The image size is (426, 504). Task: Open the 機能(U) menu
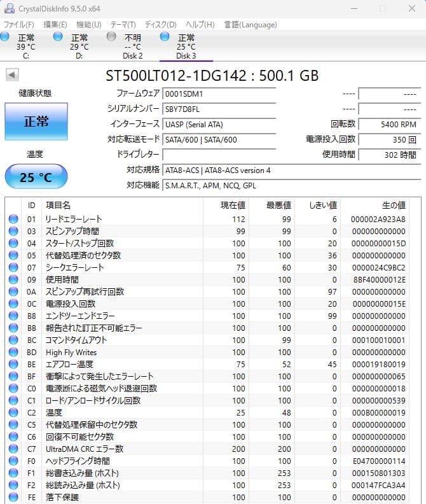88,25
